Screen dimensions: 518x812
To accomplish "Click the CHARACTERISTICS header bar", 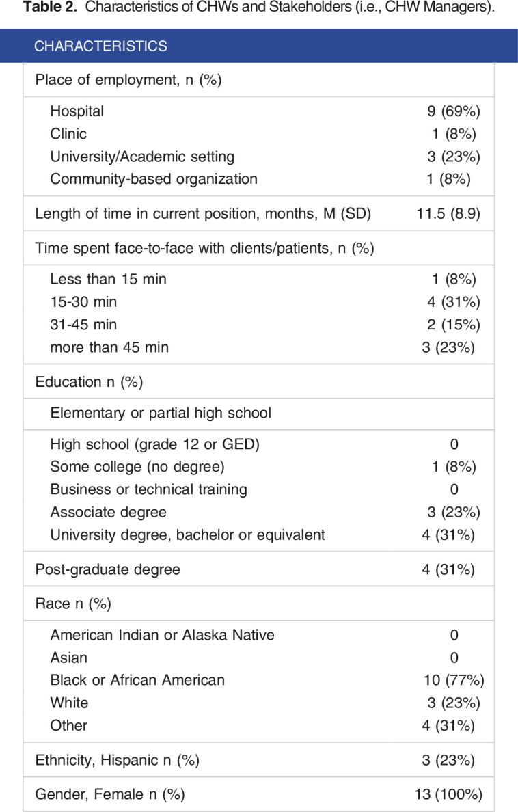I will tap(258, 46).
